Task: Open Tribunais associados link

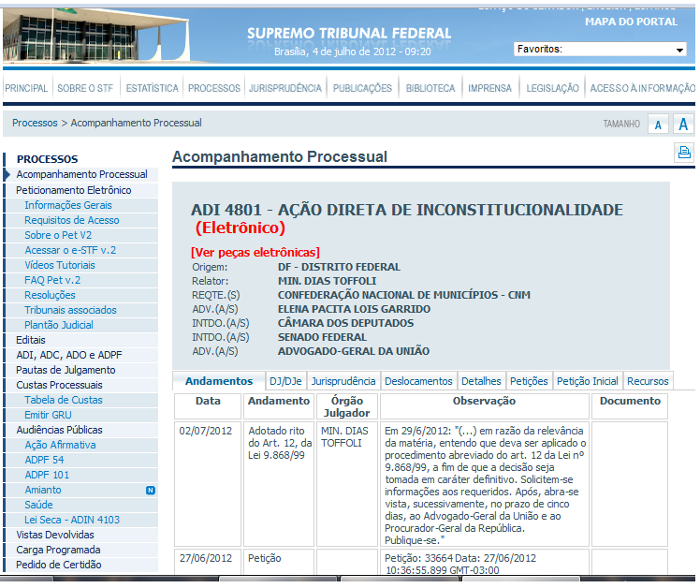Action: (70, 310)
